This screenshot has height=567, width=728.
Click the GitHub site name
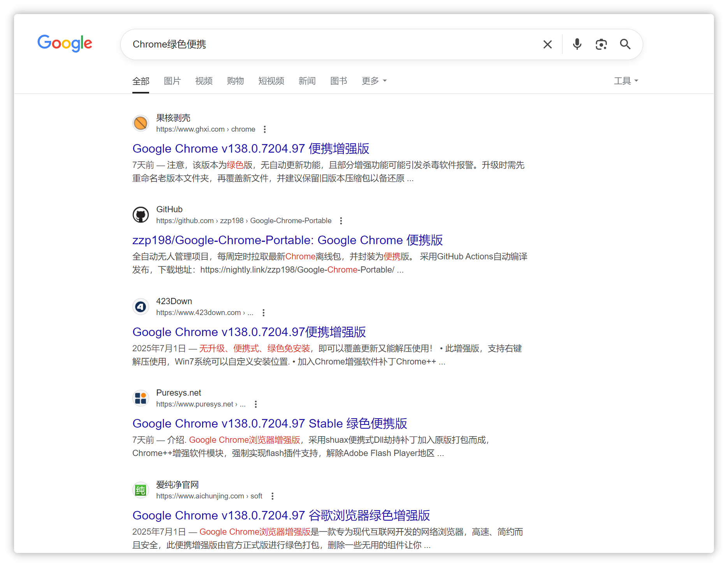point(169,210)
